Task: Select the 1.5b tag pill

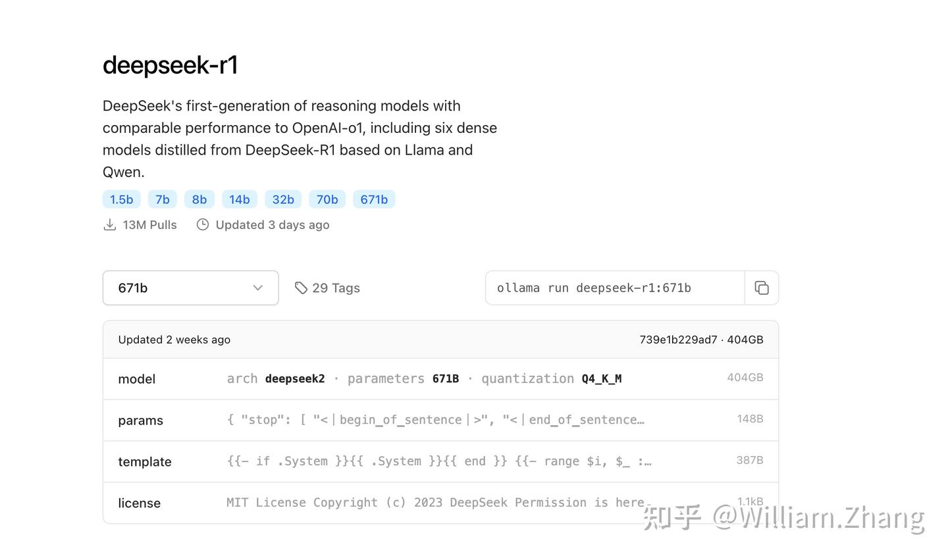Action: tap(121, 199)
